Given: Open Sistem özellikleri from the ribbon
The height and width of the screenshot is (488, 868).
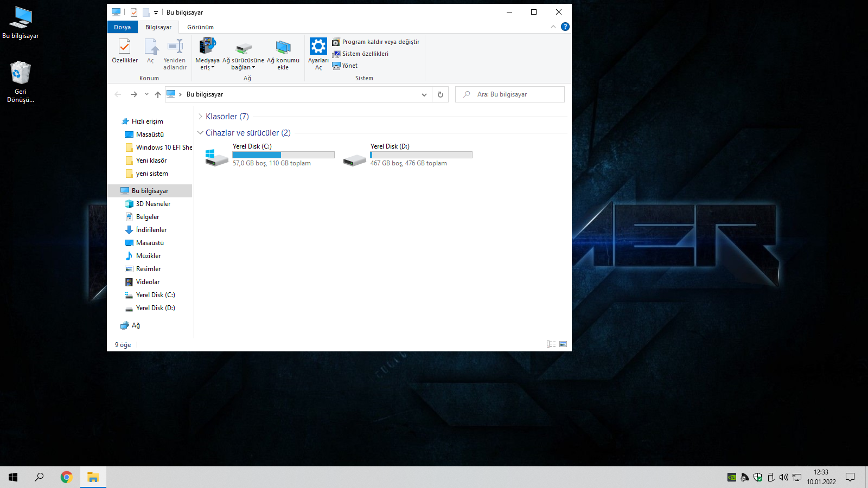Looking at the screenshot, I should tap(365, 54).
